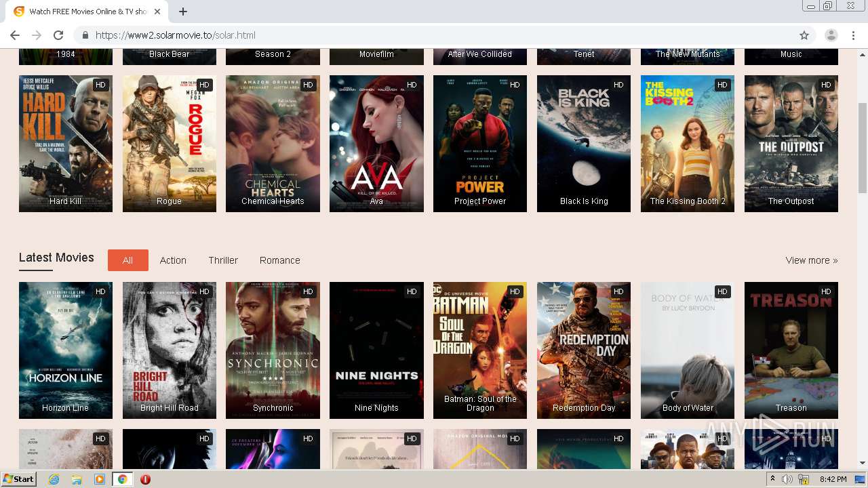Image resolution: width=868 pixels, height=488 pixels.
Task: Open the Redemption Day movie poster
Action: [584, 350]
